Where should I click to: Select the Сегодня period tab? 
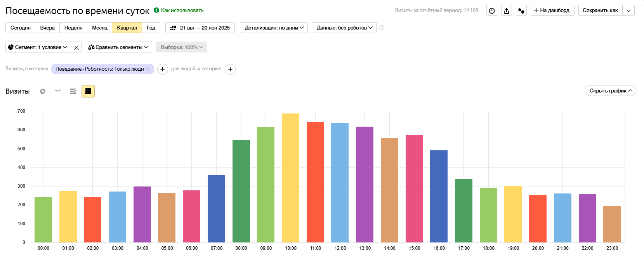tap(21, 28)
